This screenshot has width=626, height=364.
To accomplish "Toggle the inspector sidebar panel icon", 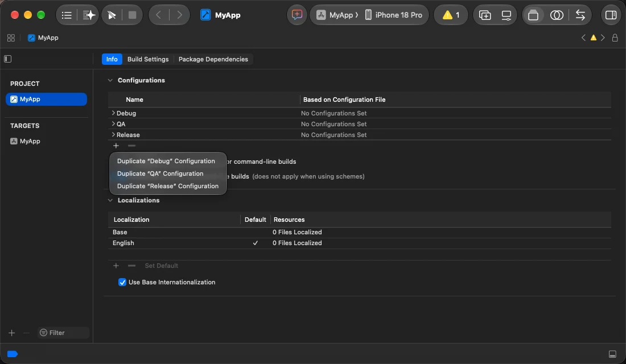I will pos(611,15).
